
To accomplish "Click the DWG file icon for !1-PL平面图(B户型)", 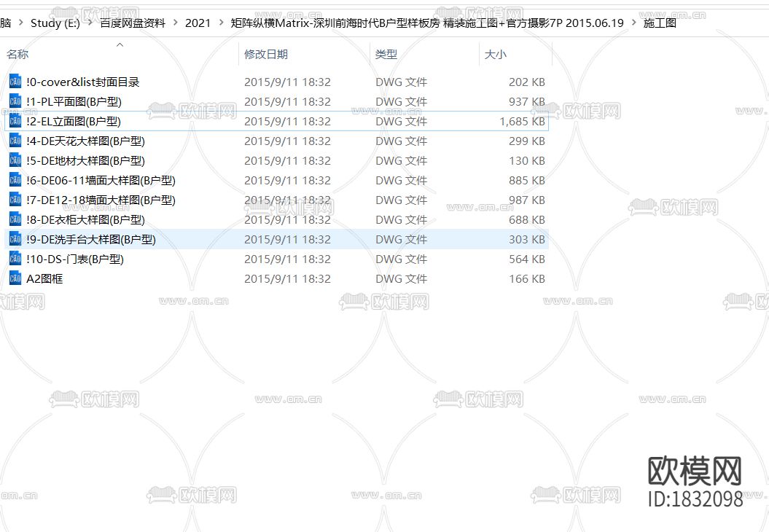I will [x=15, y=101].
